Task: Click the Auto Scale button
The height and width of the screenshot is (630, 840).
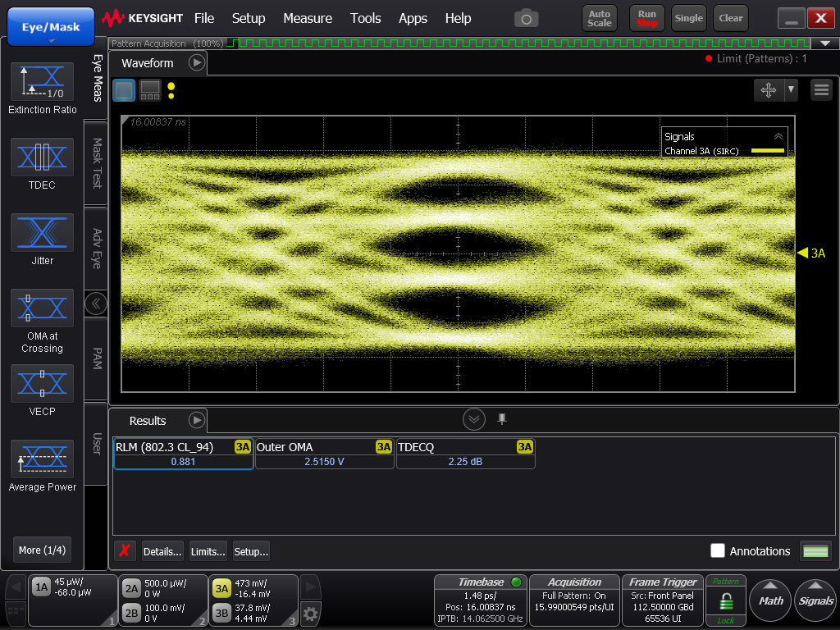Action: (600, 18)
